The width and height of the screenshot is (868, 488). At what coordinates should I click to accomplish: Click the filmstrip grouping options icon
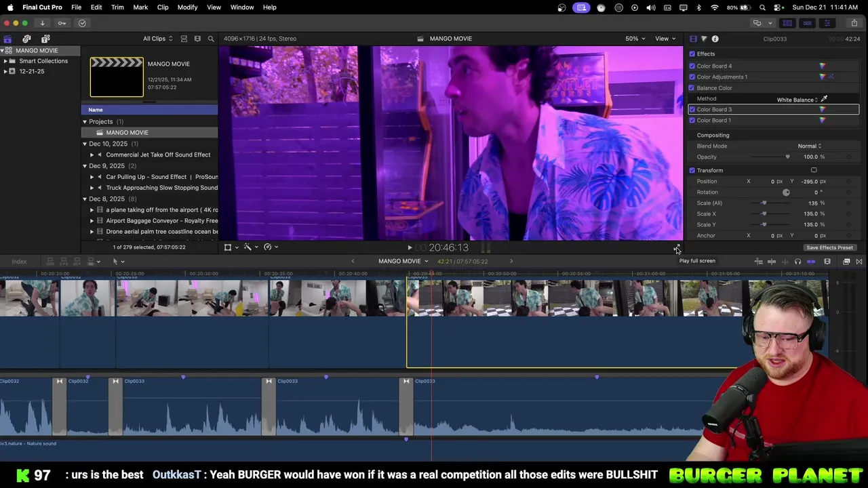pyautogui.click(x=197, y=39)
